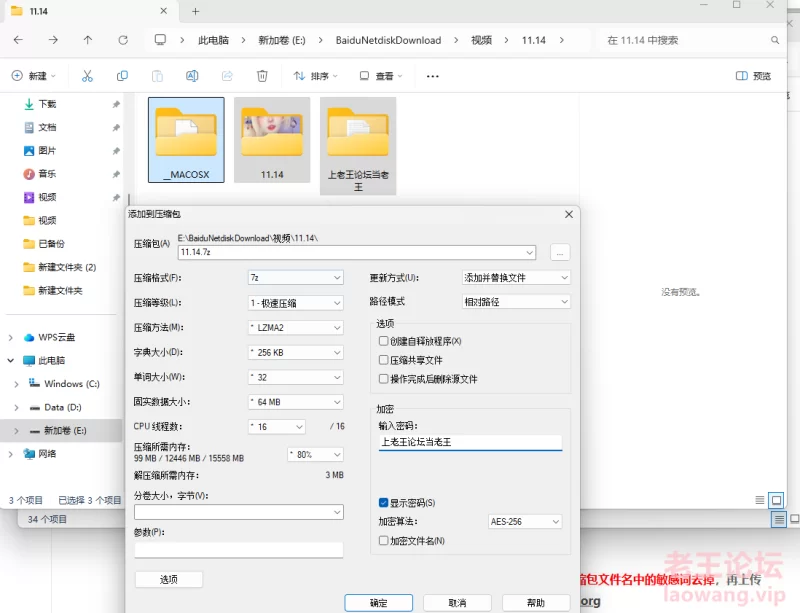
Task: Open 图片 in the sidebar
Action: tap(47, 151)
